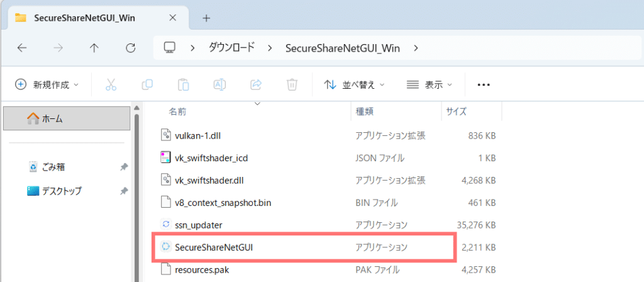Go up one folder level
This screenshot has height=282, width=644.
click(94, 48)
